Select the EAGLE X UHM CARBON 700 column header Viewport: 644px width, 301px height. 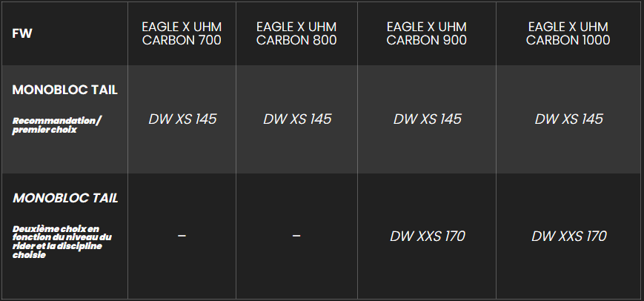pyautogui.click(x=182, y=33)
